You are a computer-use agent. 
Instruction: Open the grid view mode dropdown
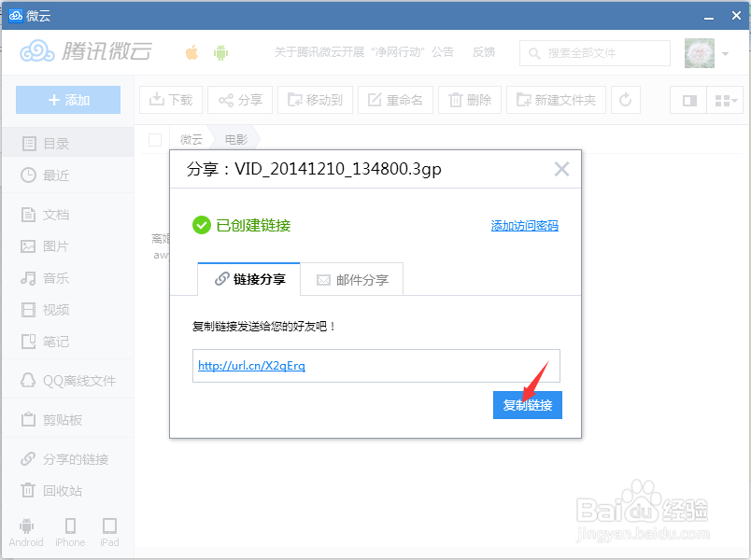point(725,100)
